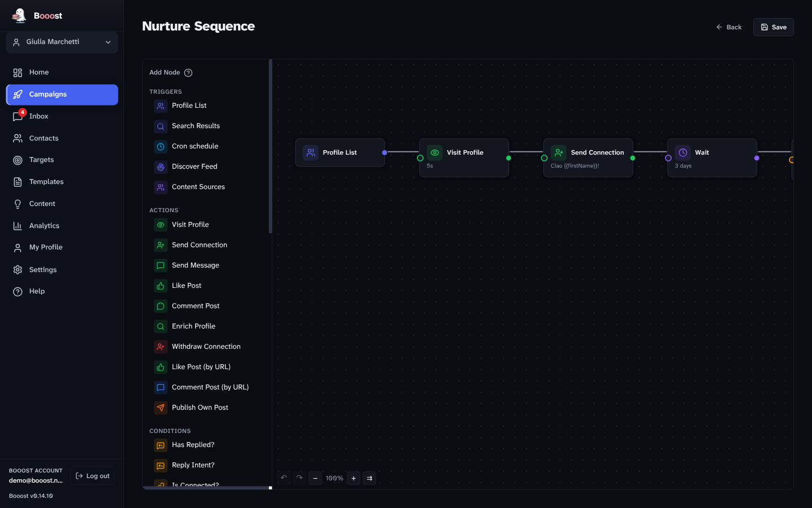The height and width of the screenshot is (508, 812).
Task: Click Add Node help icon
Action: 188,73
